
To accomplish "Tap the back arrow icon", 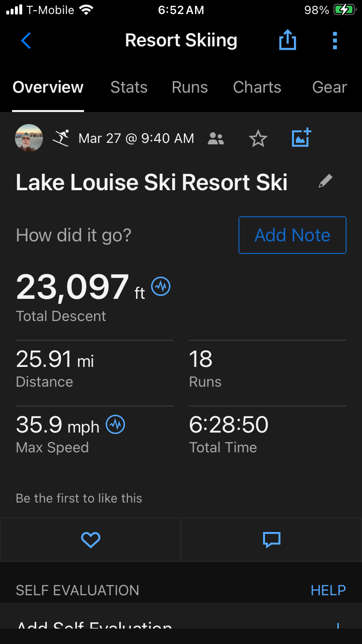I will click(26, 41).
